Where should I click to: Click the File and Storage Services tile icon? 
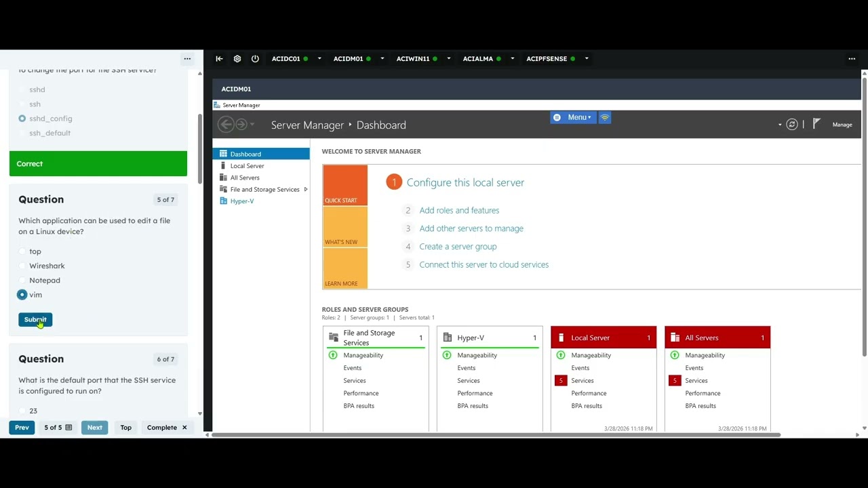(x=333, y=337)
